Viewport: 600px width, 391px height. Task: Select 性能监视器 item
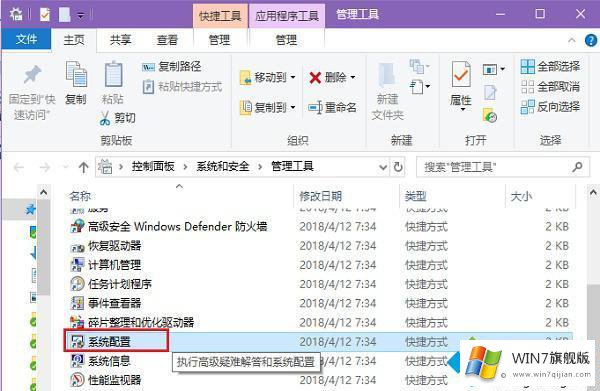click(106, 380)
